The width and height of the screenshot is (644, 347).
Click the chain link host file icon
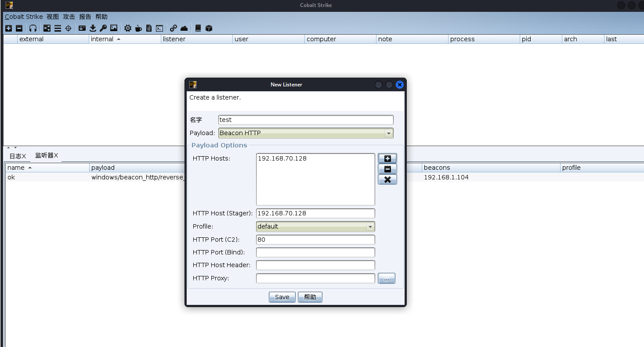[x=174, y=28]
